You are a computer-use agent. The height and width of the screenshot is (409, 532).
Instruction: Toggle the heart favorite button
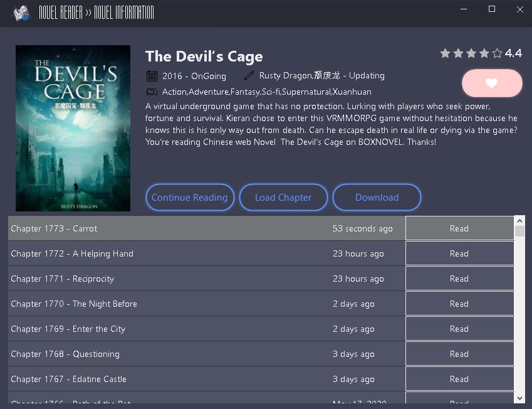[x=492, y=83]
